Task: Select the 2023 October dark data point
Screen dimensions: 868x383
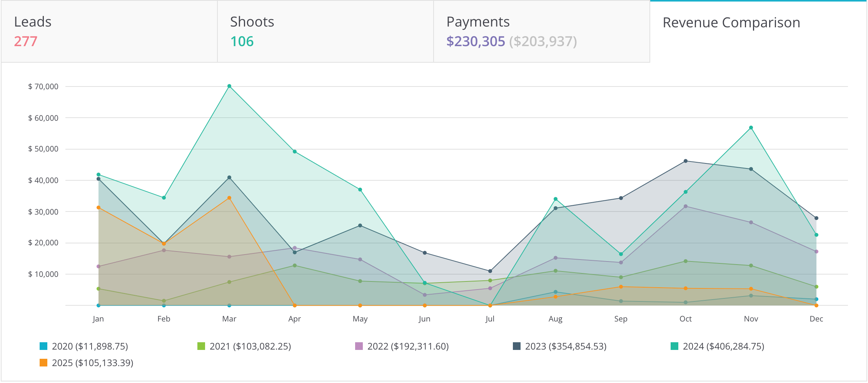Action: tap(686, 161)
